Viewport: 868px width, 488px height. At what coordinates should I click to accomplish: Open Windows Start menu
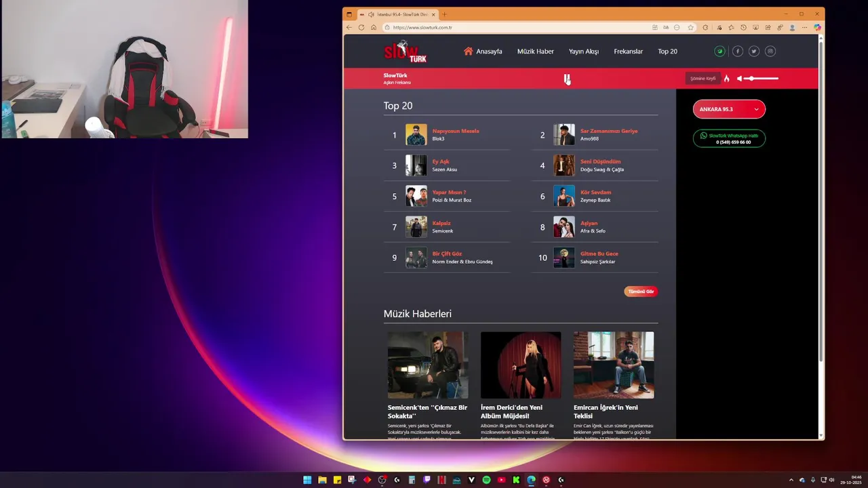307,480
